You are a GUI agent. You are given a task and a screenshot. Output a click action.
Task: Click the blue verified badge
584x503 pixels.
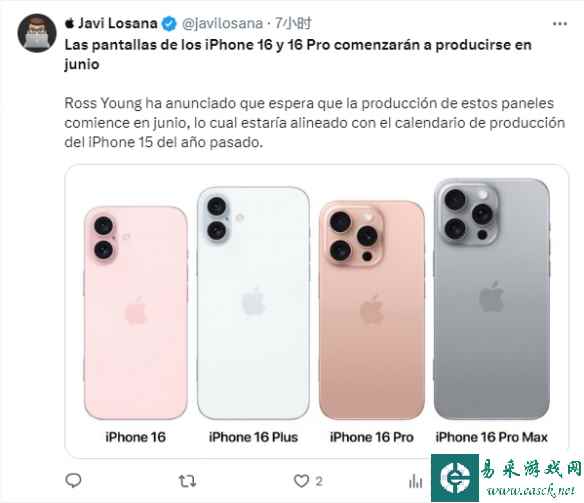tap(169, 24)
